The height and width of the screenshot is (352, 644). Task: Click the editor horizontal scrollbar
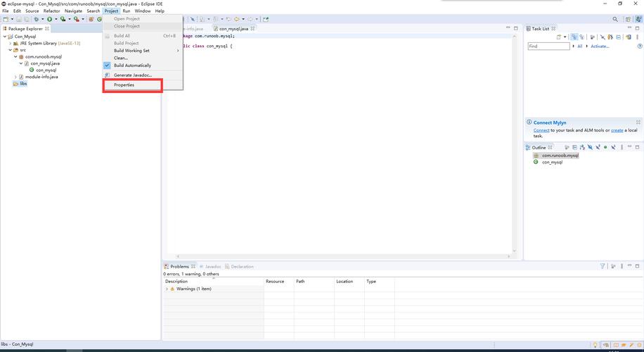(x=343, y=256)
